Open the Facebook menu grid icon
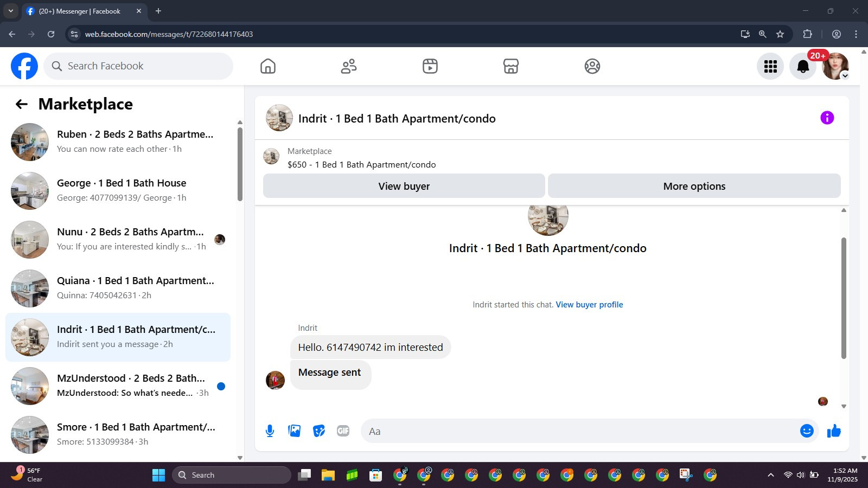The height and width of the screenshot is (488, 868). [x=770, y=66]
